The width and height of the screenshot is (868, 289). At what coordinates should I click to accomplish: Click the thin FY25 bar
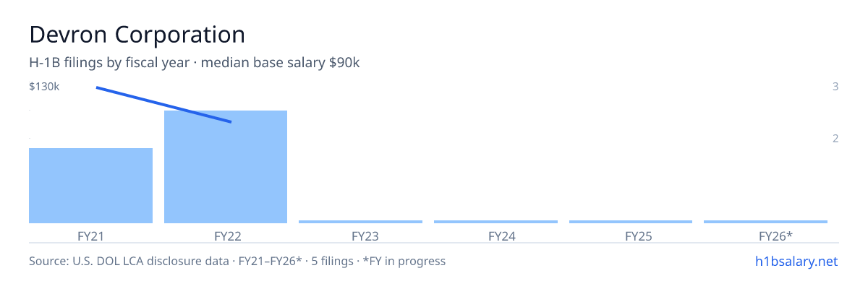pyautogui.click(x=631, y=222)
